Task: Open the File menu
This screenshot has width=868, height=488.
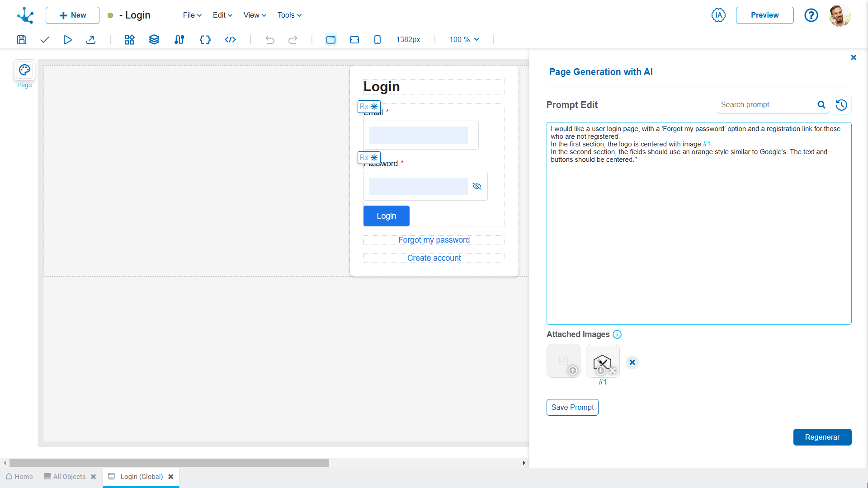Action: (192, 15)
